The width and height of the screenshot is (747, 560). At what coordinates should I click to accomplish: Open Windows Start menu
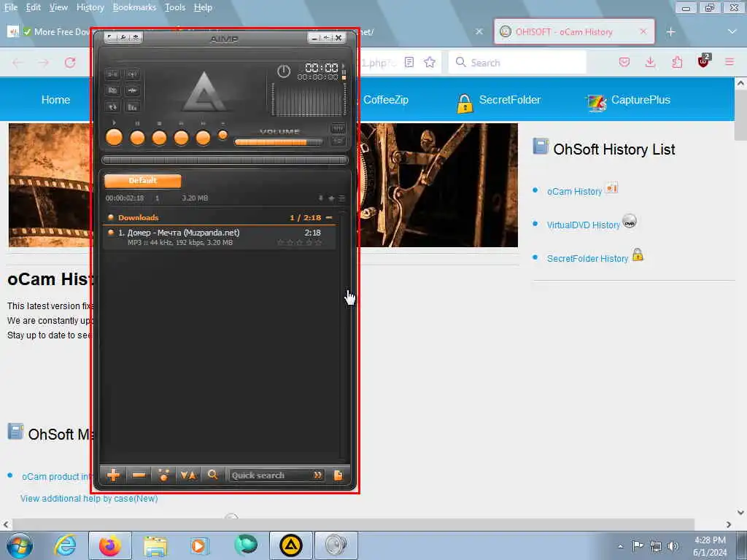click(20, 545)
